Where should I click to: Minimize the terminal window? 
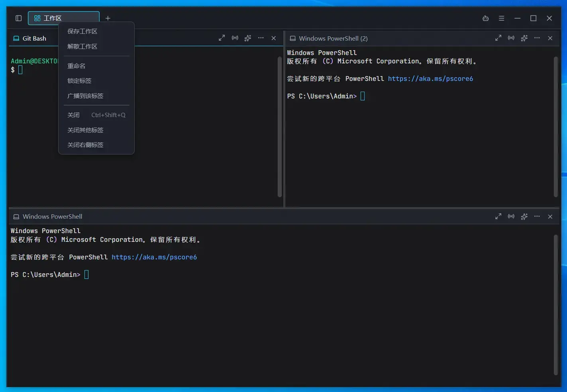pyautogui.click(x=517, y=18)
